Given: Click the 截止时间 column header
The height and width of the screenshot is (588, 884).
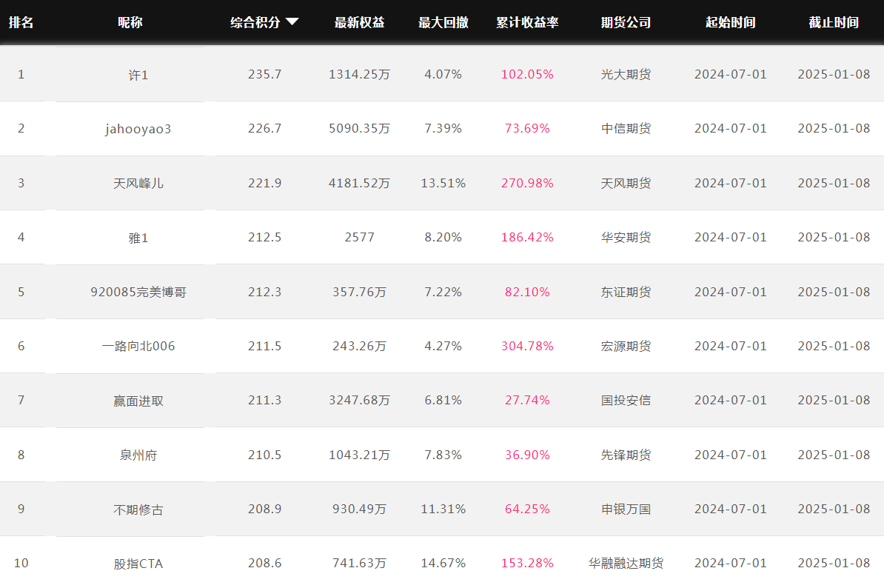Looking at the screenshot, I should click(x=834, y=22).
